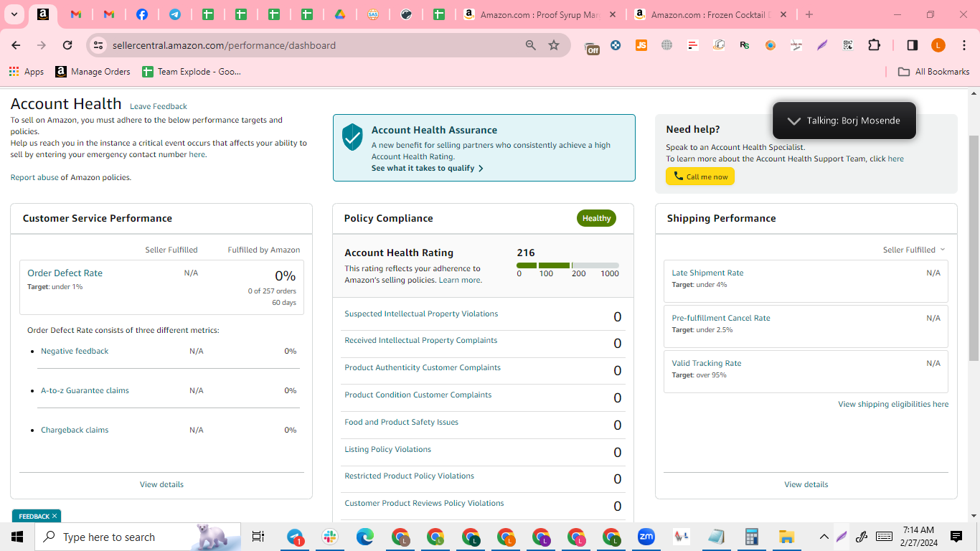Click the Windows search box
This screenshot has height=551, width=980.
click(x=139, y=537)
